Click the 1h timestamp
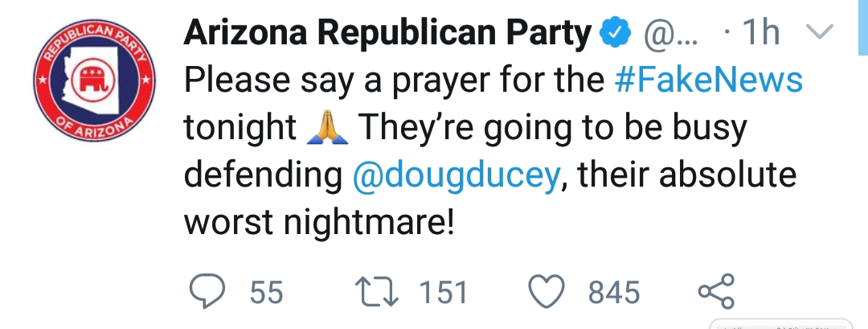Screen dimensions: 868x329 point(760,33)
